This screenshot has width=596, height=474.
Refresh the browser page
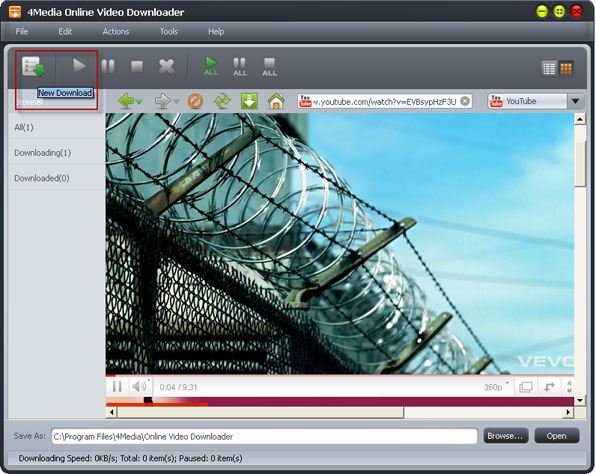[222, 101]
